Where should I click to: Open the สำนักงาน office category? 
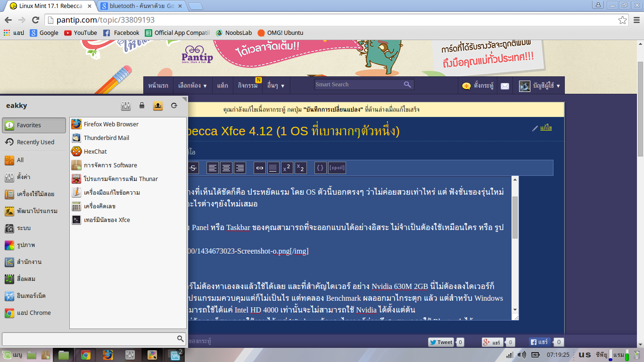[34, 262]
